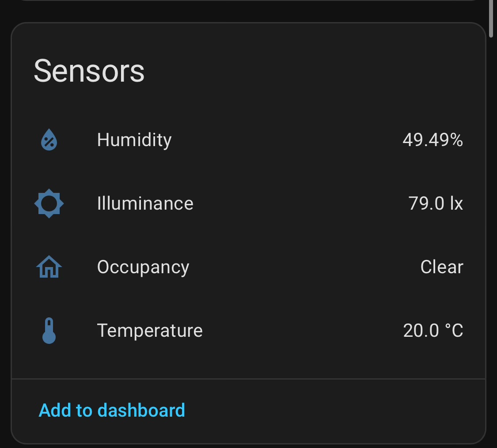Click the Clear occupancy state
The width and height of the screenshot is (497, 448).
click(x=442, y=267)
